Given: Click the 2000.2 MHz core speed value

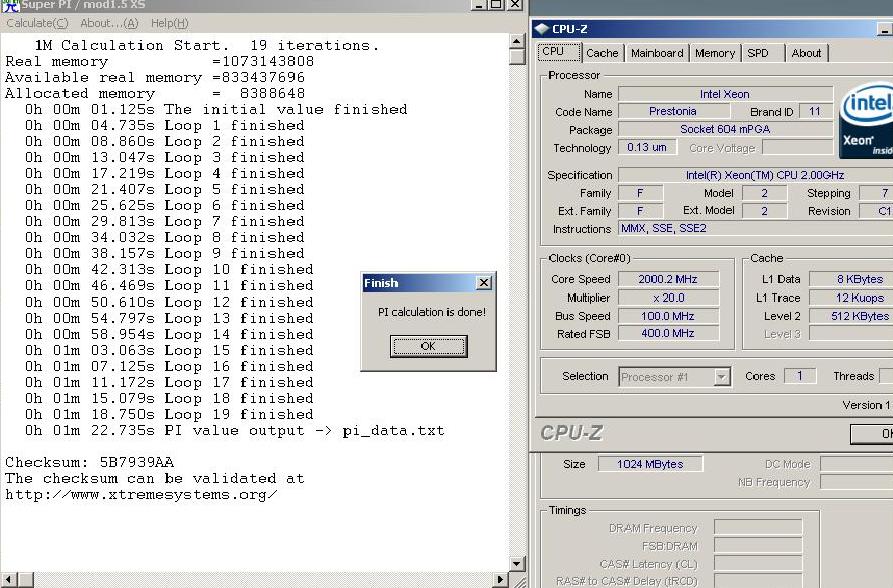Looking at the screenshot, I should click(x=668, y=279).
